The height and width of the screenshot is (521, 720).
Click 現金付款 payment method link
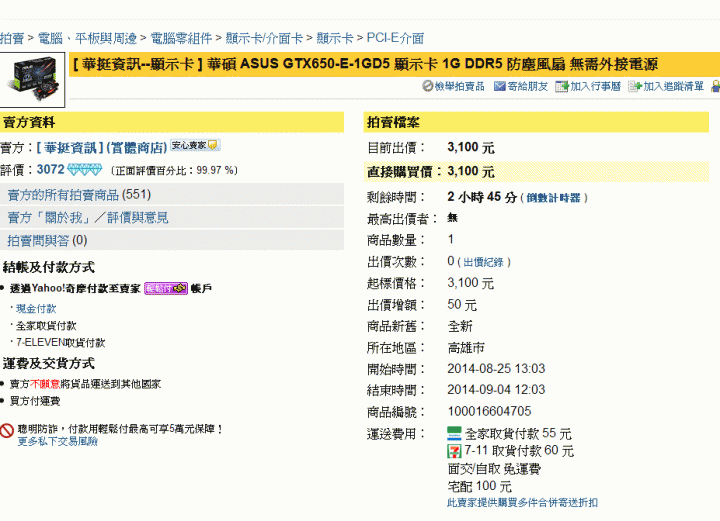coord(36,308)
